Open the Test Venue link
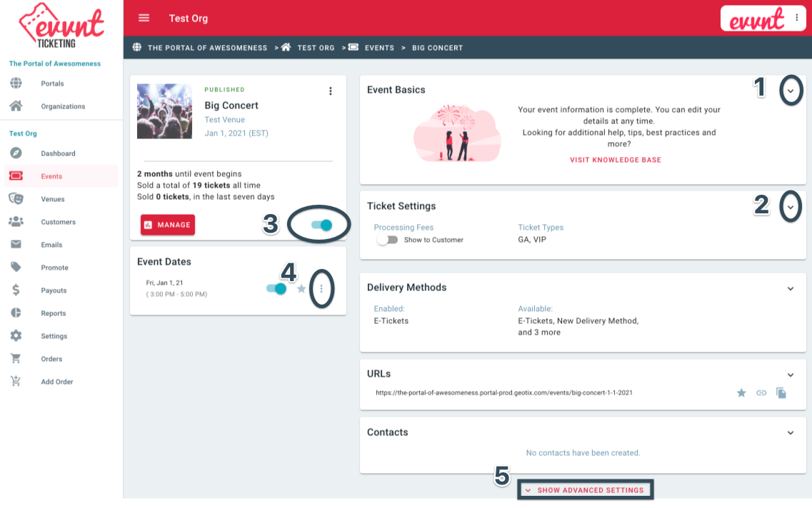Screen dimensions: 812x508 point(224,119)
